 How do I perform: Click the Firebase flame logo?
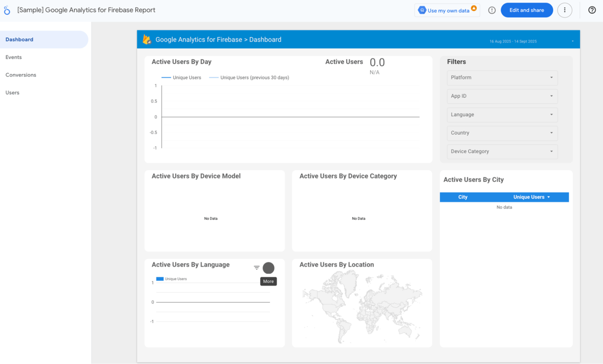(x=147, y=40)
